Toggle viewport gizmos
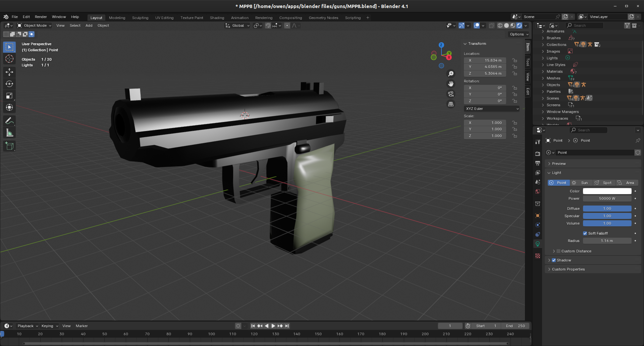Image resolution: width=644 pixels, height=346 pixels. 462,25
